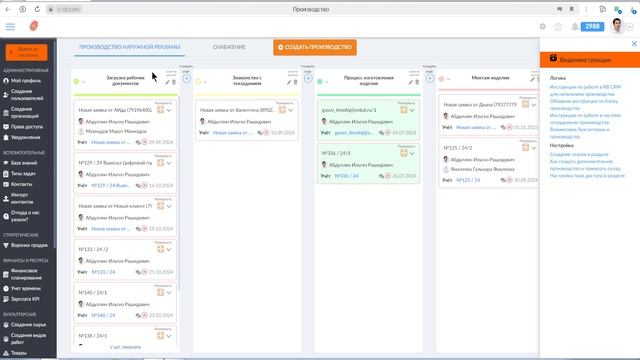Go back in browser history
The image size is (640, 360).
[8, 9]
